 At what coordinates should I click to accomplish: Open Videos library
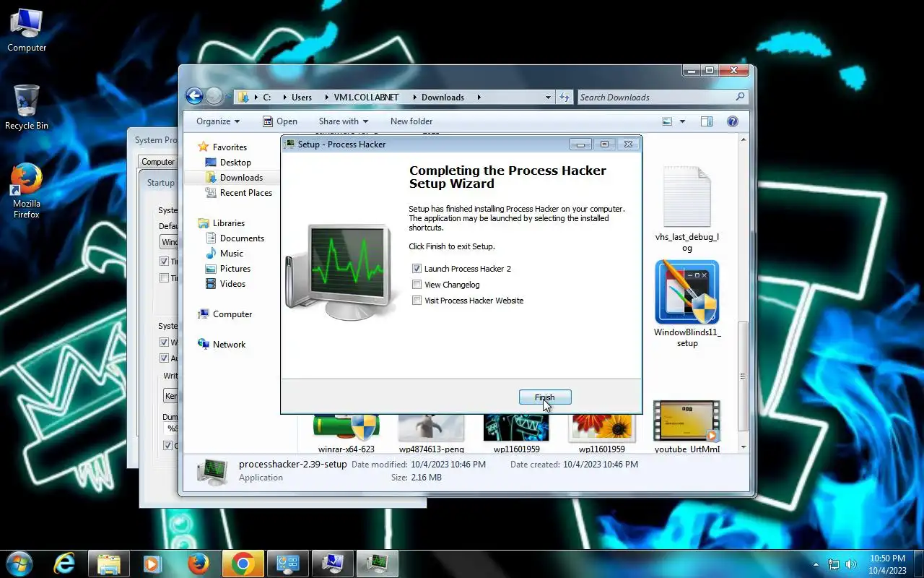pos(232,284)
